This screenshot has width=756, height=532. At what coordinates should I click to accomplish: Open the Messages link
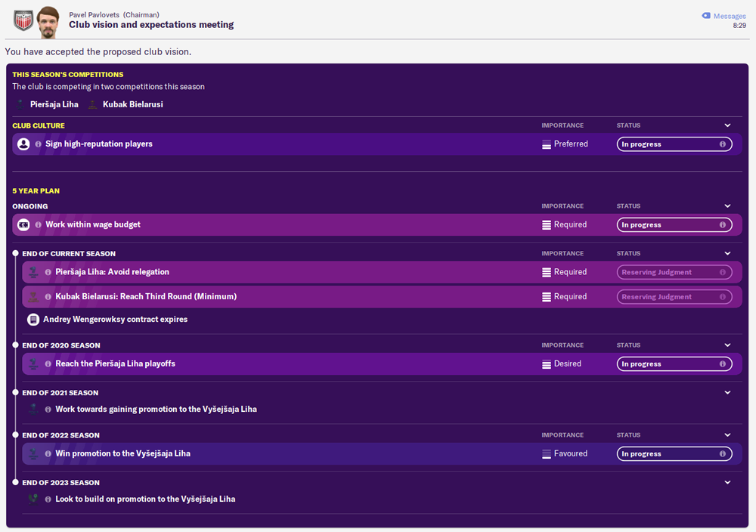pyautogui.click(x=729, y=16)
